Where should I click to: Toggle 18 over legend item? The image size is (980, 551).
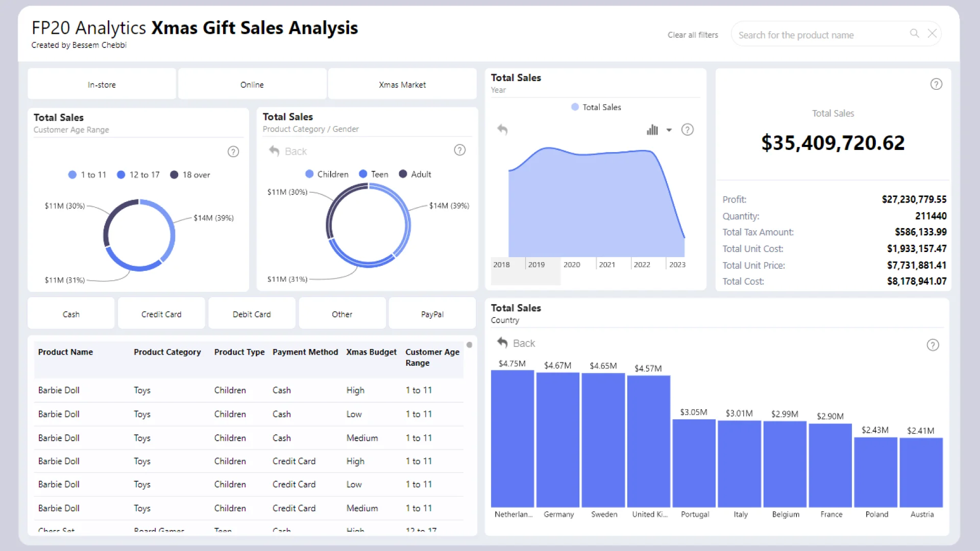click(190, 174)
